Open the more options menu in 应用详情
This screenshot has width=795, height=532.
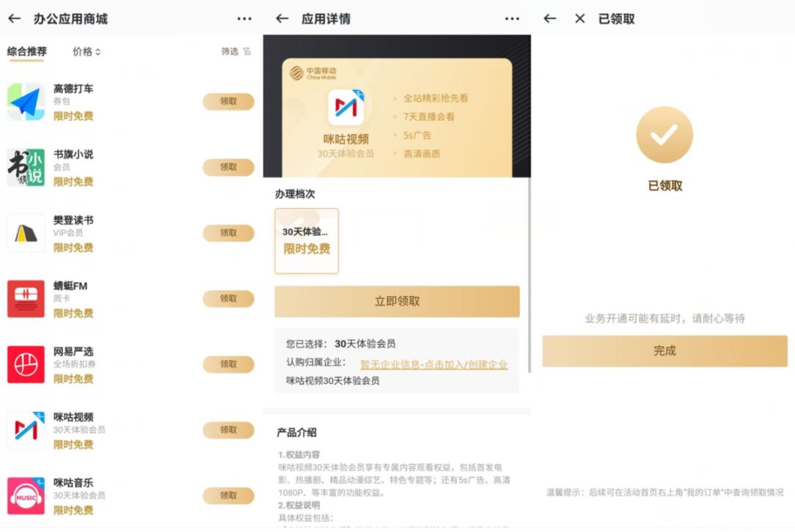click(512, 19)
